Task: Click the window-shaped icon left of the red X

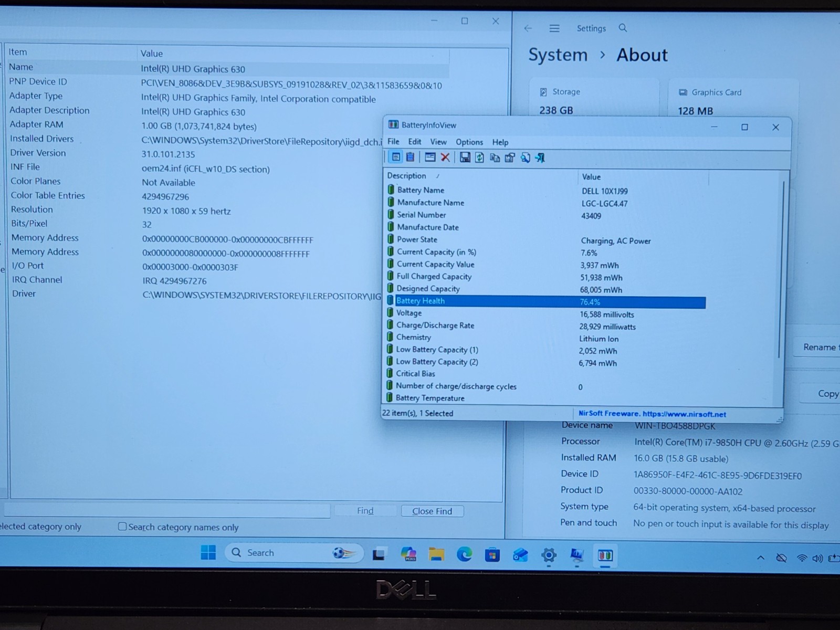Action: (430, 157)
